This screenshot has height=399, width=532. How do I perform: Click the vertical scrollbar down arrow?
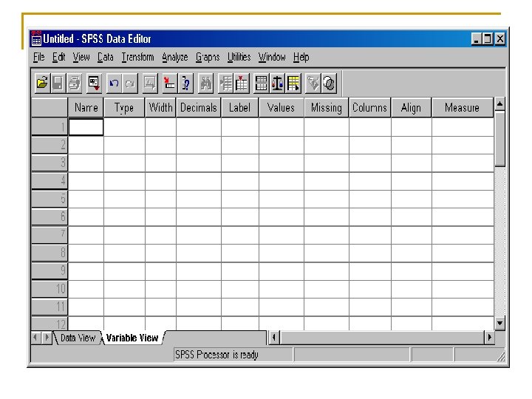click(x=499, y=323)
